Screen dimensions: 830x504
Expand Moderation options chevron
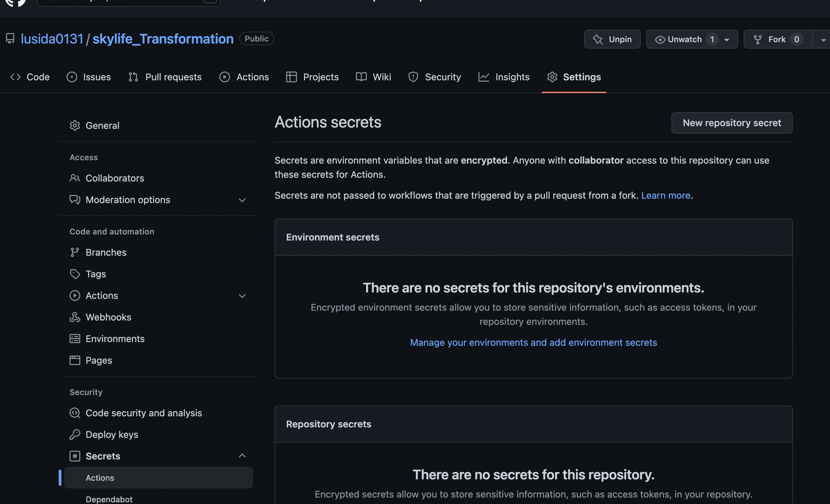coord(242,200)
